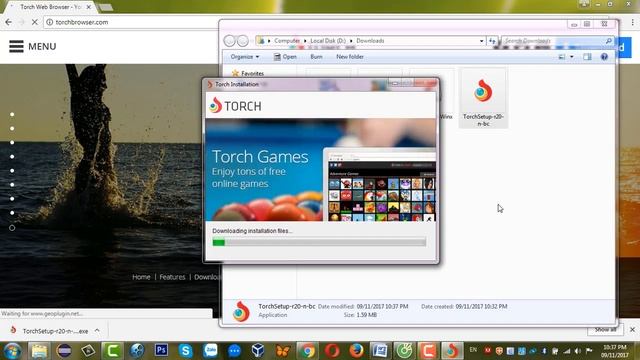Open Opera browser from the taskbar
The width and height of the screenshot is (640, 360).
[x=332, y=351]
